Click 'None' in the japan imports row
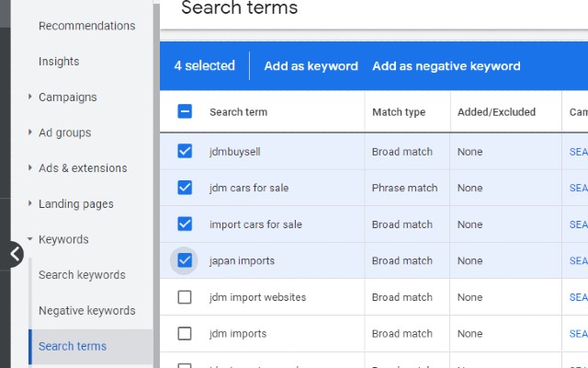Screen dimensions: 588x368 coord(469,260)
